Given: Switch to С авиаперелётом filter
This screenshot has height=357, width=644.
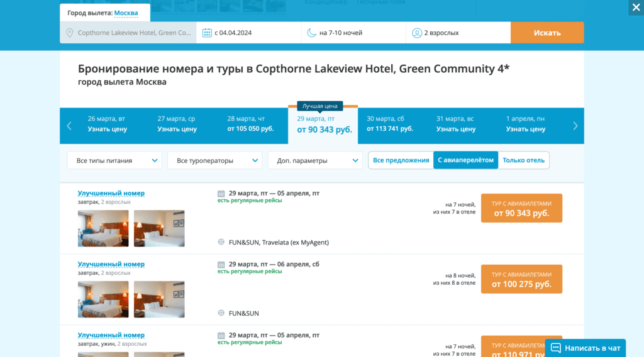Looking at the screenshot, I should pos(466,160).
